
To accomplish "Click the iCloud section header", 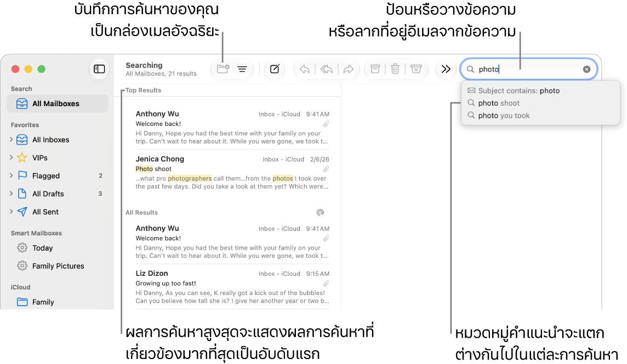I will pyautogui.click(x=20, y=287).
